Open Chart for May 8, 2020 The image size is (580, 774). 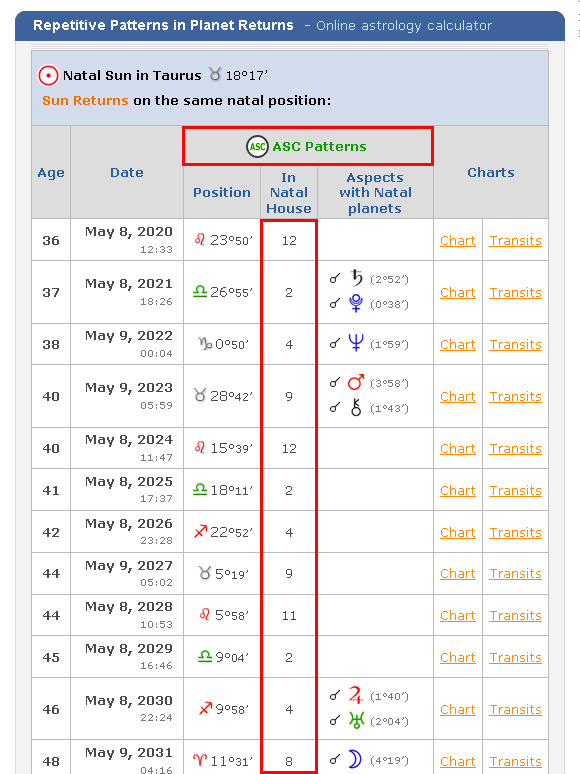click(x=458, y=240)
